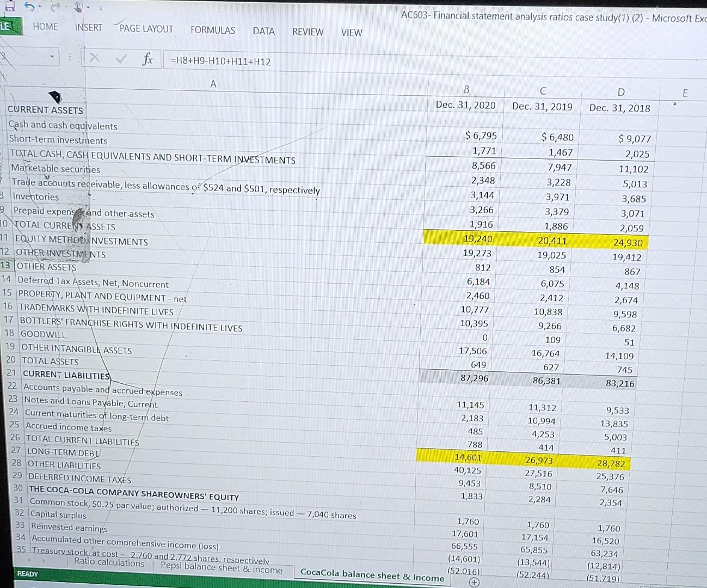Viewport: 707px width, 588px height.
Task: Click the green FILE tab icon
Action: tap(11, 26)
